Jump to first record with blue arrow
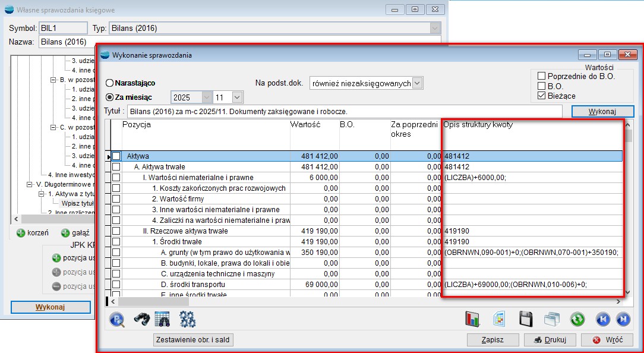The width and height of the screenshot is (644, 353). [x=602, y=320]
